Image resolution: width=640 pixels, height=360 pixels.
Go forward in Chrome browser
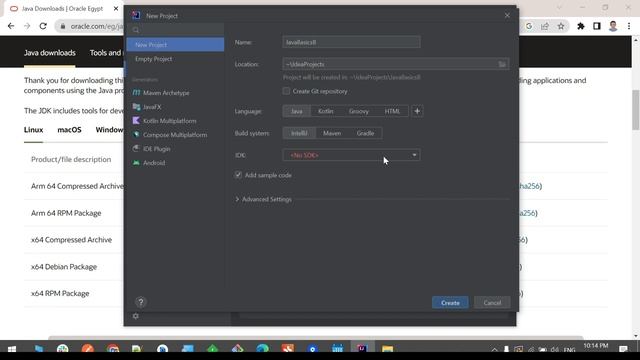(27, 26)
